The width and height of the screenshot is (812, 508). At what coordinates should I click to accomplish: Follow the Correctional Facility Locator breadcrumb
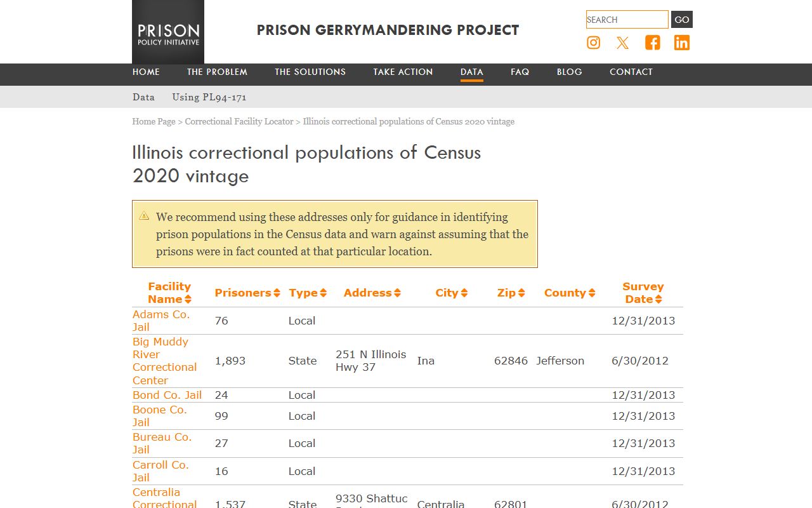[239, 121]
